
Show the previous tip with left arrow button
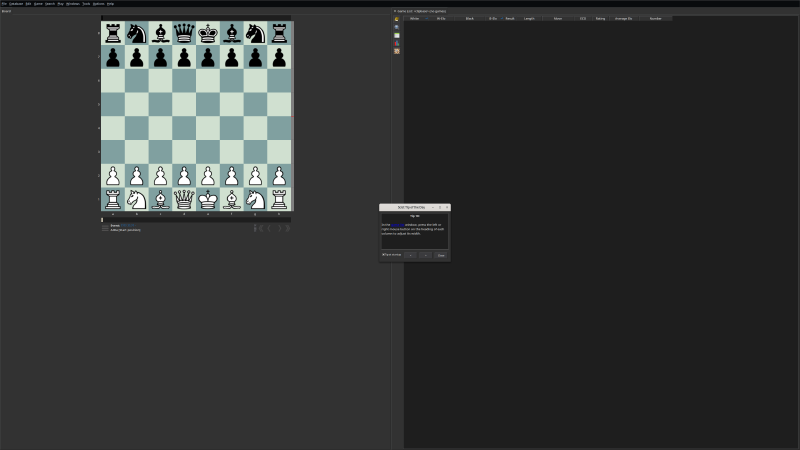(x=411, y=255)
